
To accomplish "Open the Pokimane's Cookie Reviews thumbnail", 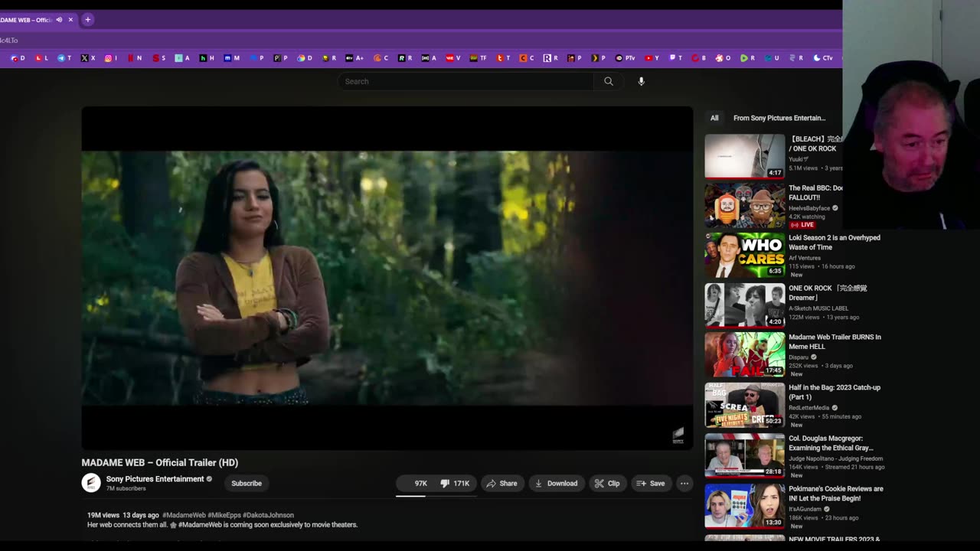I will [x=745, y=506].
